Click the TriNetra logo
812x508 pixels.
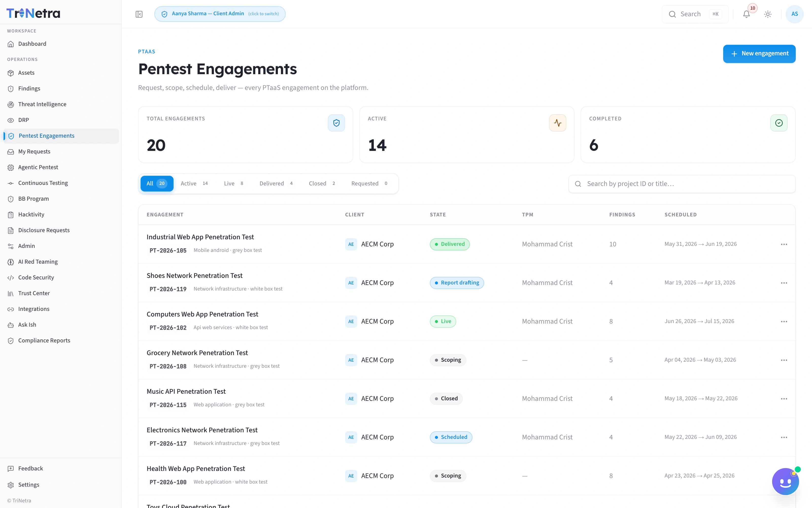(x=33, y=13)
